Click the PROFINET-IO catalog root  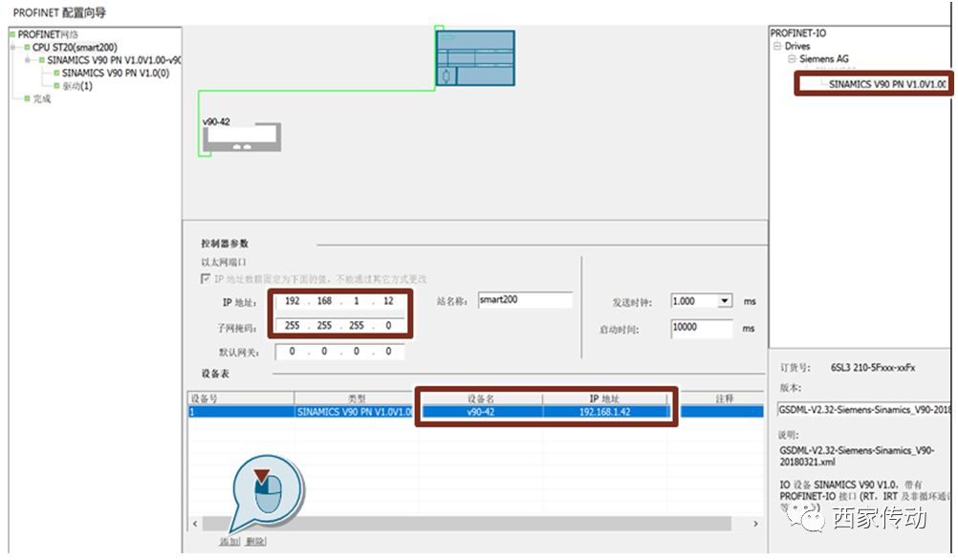(x=798, y=33)
